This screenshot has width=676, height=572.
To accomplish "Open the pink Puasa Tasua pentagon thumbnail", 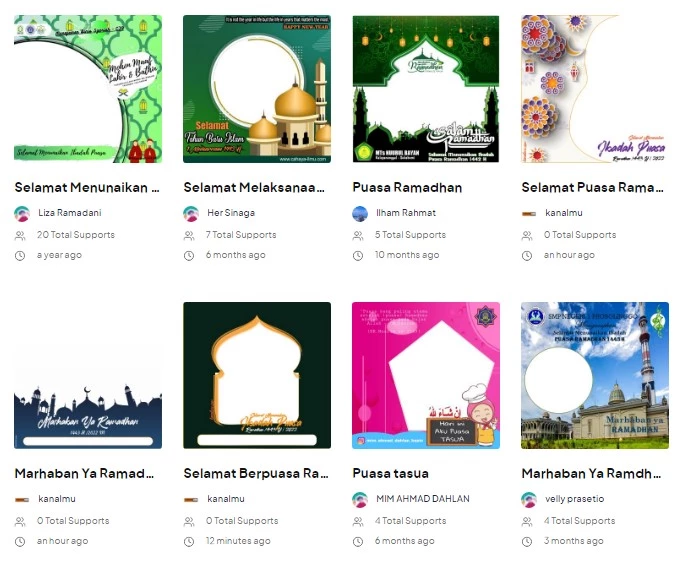I will tap(426, 375).
